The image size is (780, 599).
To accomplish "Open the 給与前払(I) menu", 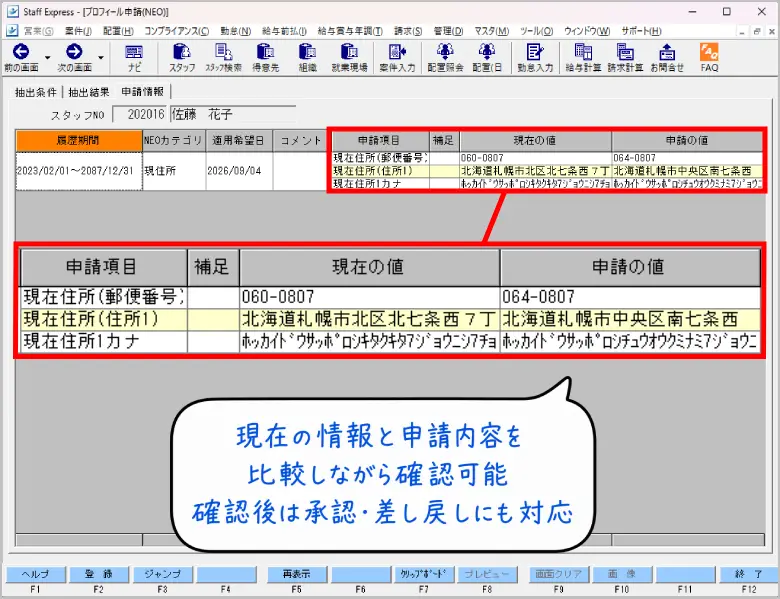I will [284, 31].
